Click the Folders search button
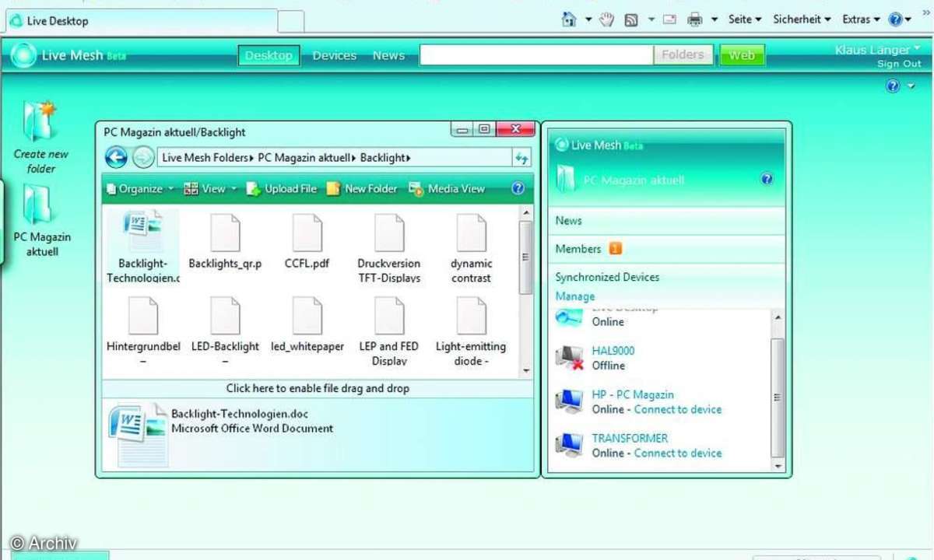 683,54
